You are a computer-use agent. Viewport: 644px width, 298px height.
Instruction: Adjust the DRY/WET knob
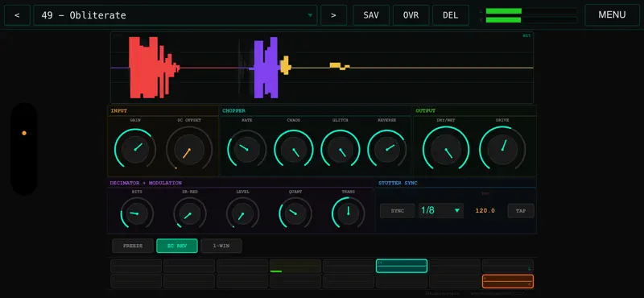click(446, 149)
